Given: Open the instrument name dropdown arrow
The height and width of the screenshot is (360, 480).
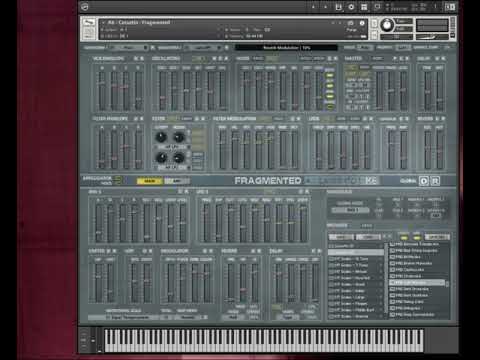Looking at the screenshot, I should pyautogui.click(x=104, y=22).
